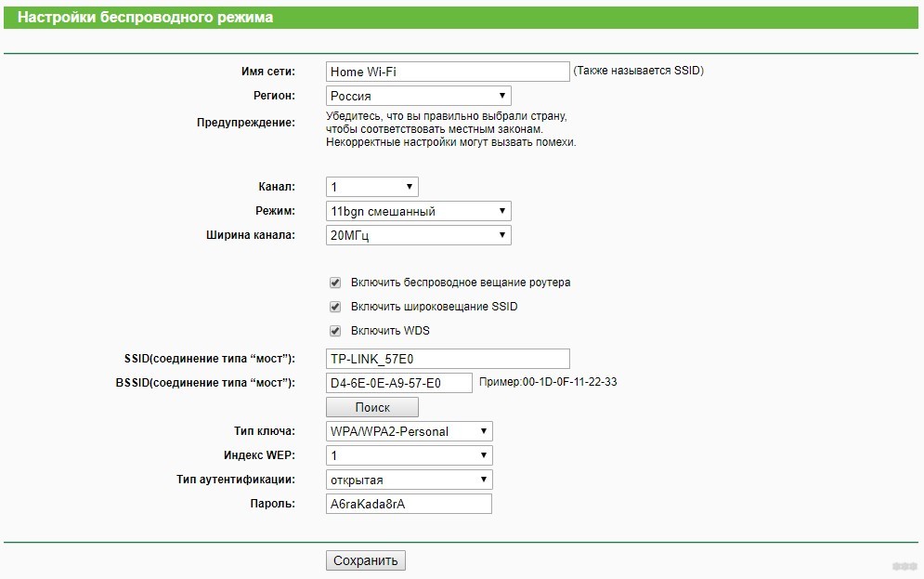This screenshot has width=924, height=579.
Task: Click the Поиск button
Action: pos(371,407)
